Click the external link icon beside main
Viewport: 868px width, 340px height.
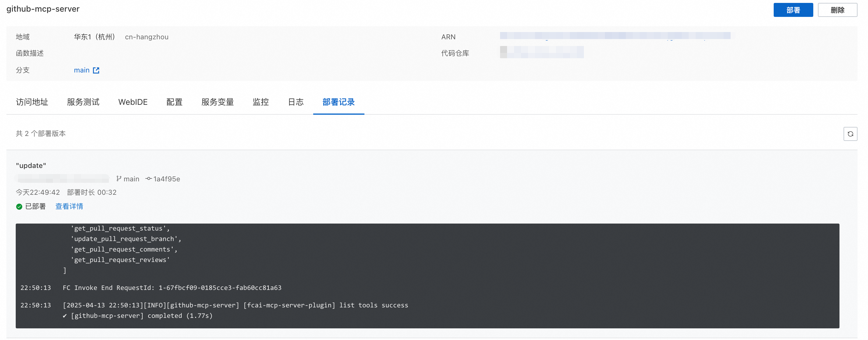(x=96, y=70)
